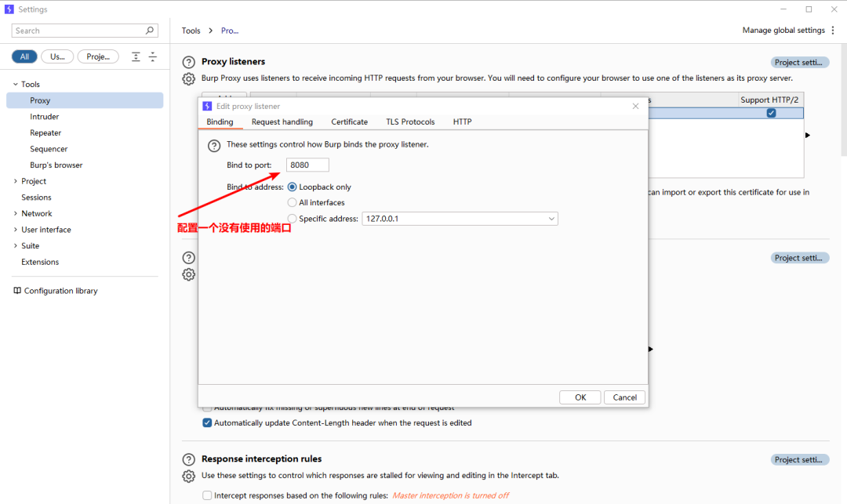Click Project settings badge for Response interception rules
Screen dimensions: 847x504
point(799,460)
